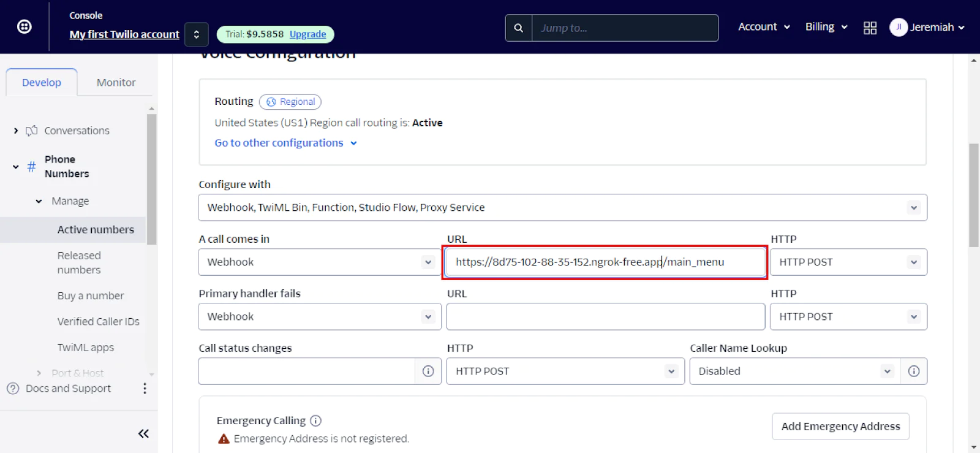Collapse the sidebar with double chevron

[143, 433]
